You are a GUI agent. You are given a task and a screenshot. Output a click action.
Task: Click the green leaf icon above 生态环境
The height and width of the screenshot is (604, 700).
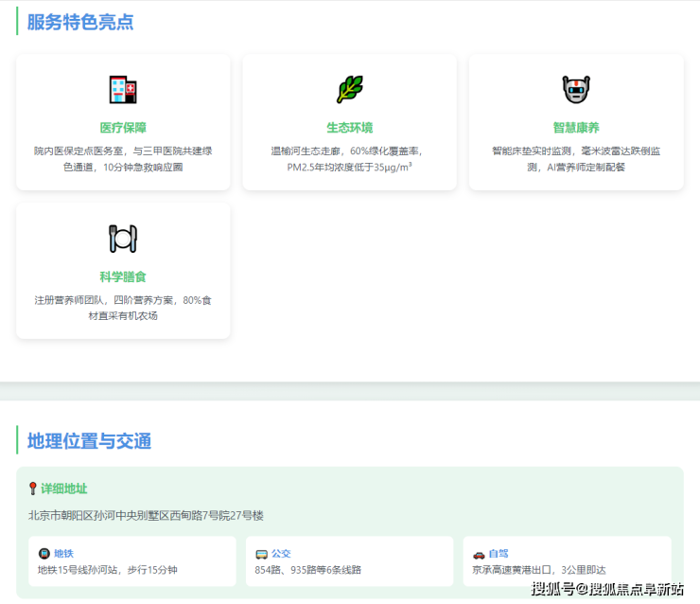[349, 90]
